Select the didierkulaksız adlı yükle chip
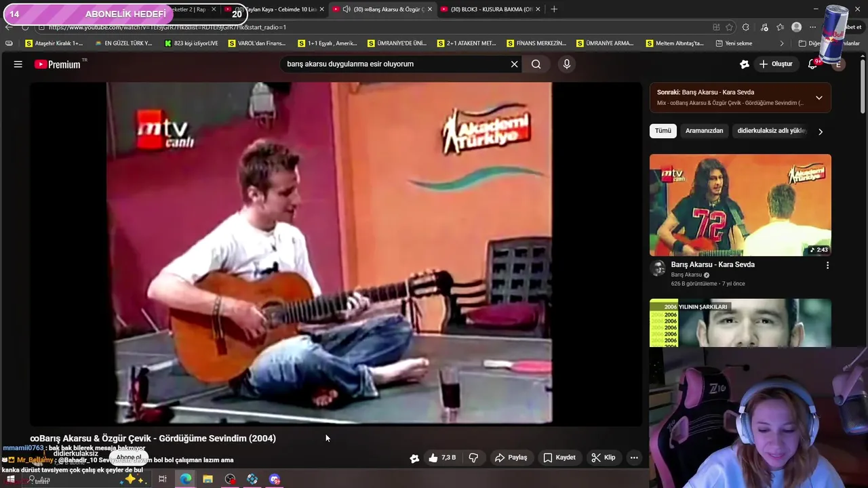 (x=771, y=131)
